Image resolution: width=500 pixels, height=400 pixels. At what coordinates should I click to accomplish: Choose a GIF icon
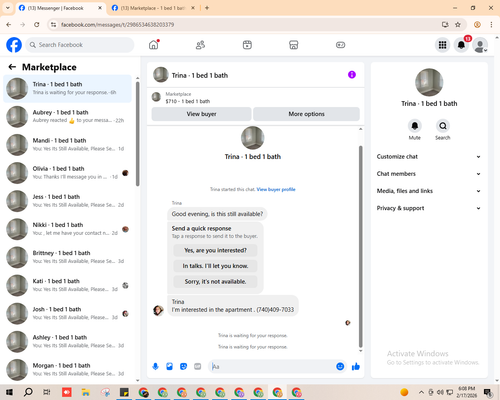pos(197,367)
